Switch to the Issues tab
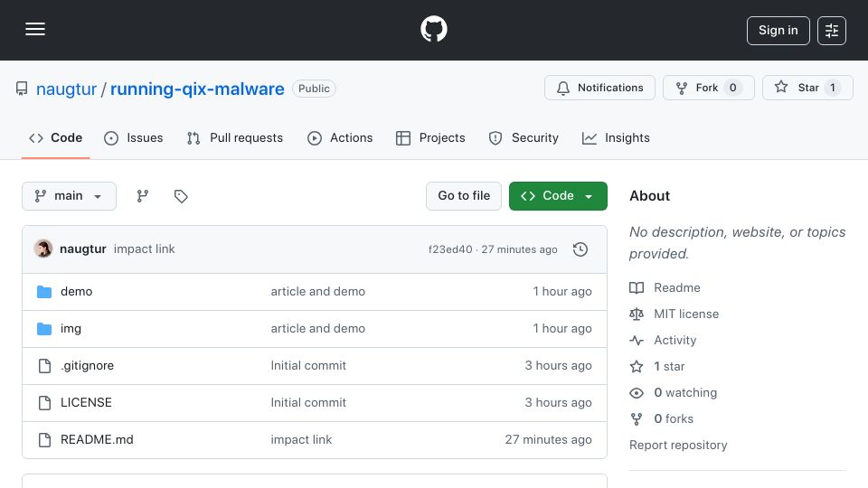868x488 pixels. tap(134, 137)
